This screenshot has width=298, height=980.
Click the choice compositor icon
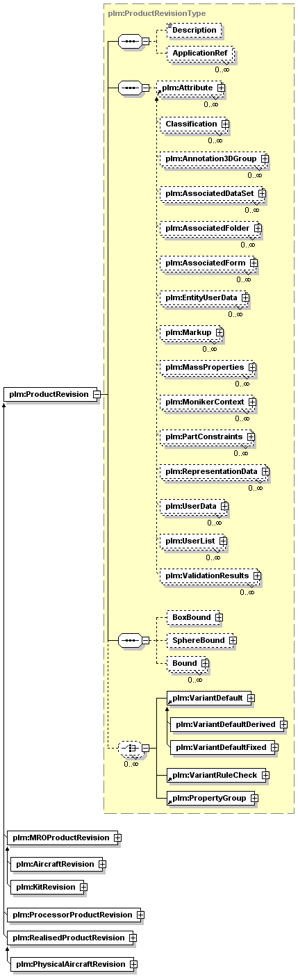130,748
